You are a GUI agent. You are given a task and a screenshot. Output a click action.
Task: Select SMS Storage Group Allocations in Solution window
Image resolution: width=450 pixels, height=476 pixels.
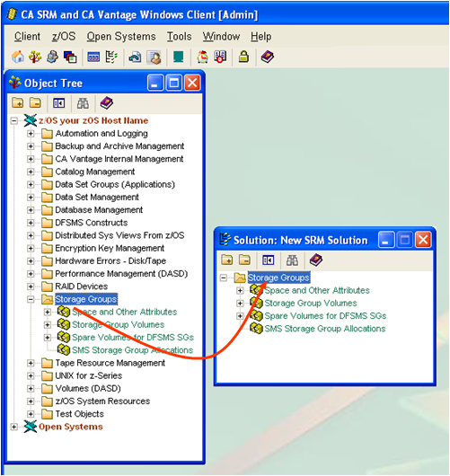[x=325, y=329]
